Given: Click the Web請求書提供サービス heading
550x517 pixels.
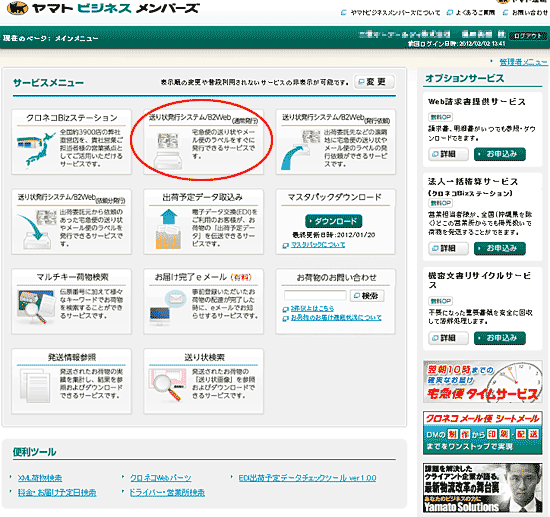Looking at the screenshot, I should [477, 102].
